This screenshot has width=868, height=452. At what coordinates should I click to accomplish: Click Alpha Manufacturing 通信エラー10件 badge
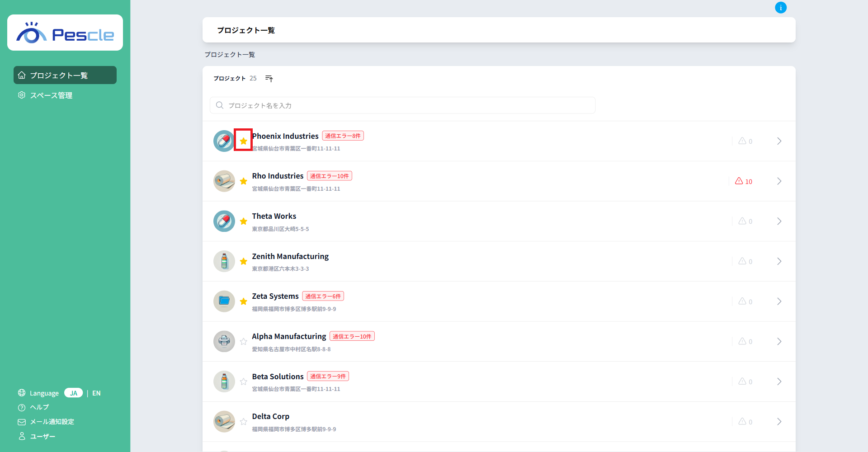click(352, 336)
